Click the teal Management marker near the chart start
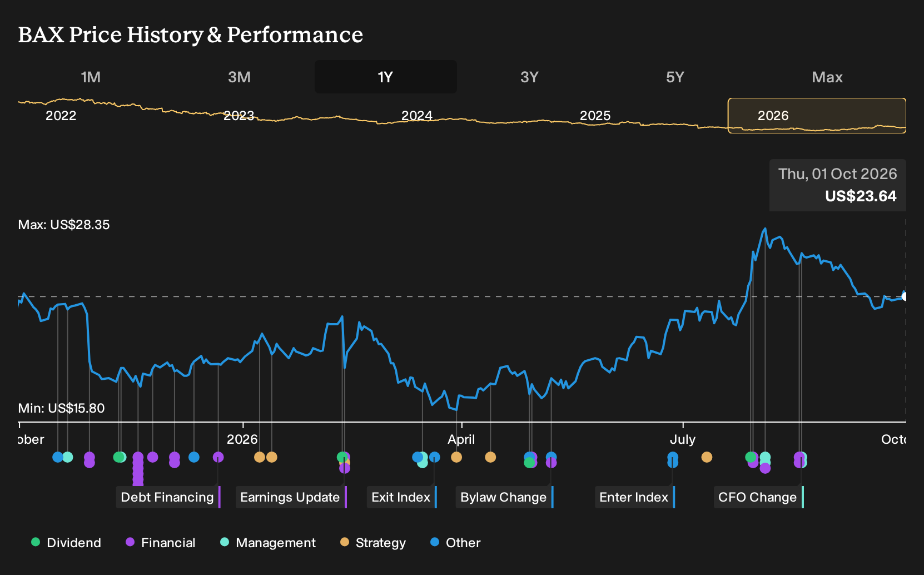The image size is (924, 575). tap(68, 457)
